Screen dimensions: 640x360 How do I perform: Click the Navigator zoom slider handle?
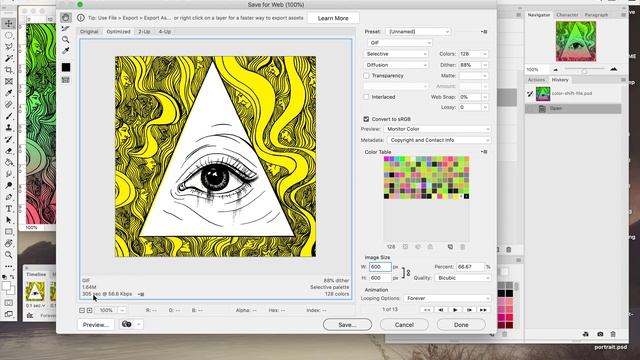click(x=584, y=71)
